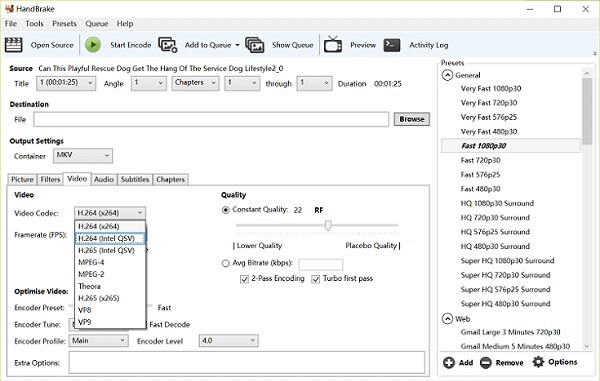Open the Tools menu
Screen dimensions: 600x381
point(34,24)
